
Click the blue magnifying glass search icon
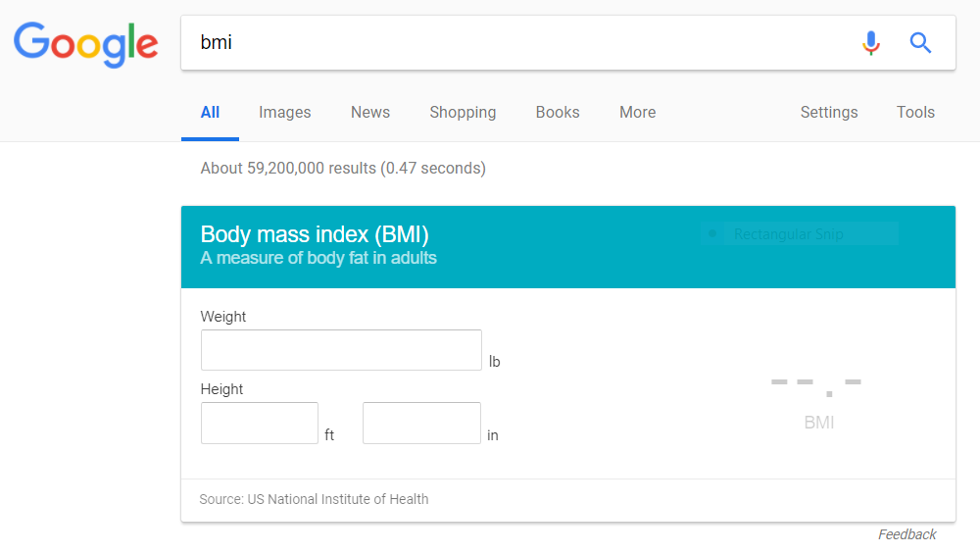pyautogui.click(x=920, y=43)
